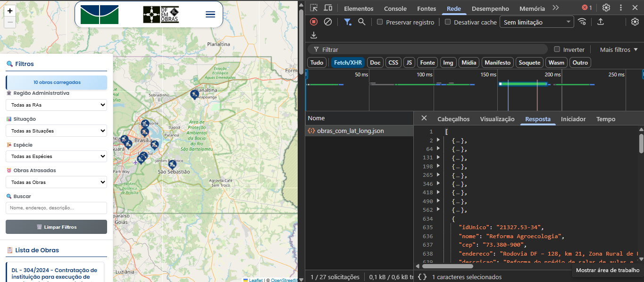
Task: Toggle the Wasm type filter
Action: point(556,62)
